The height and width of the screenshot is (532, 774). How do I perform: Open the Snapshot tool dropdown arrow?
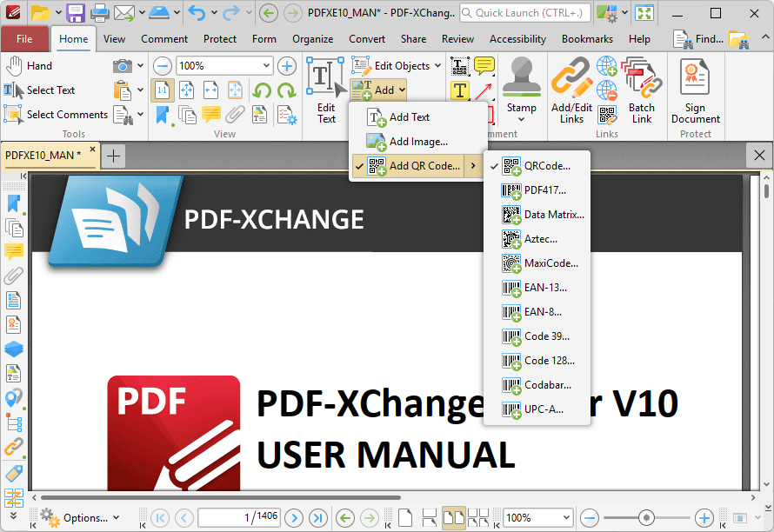[x=140, y=66]
